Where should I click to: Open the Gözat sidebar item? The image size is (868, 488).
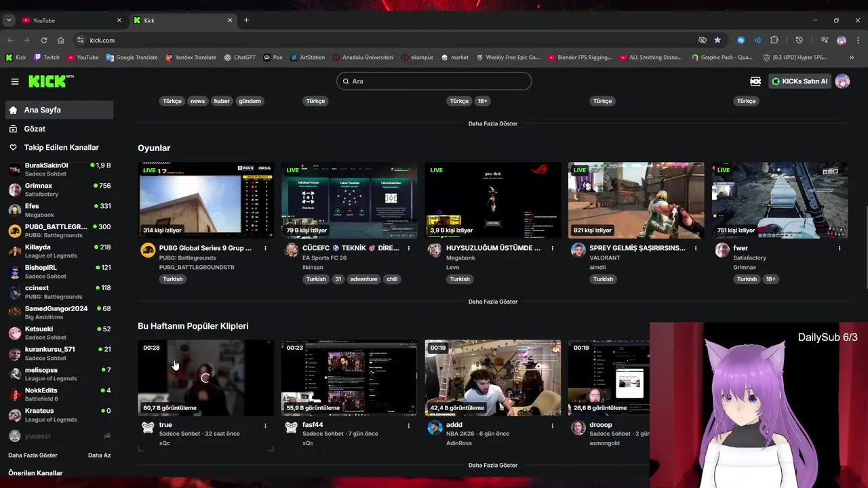(x=60, y=129)
